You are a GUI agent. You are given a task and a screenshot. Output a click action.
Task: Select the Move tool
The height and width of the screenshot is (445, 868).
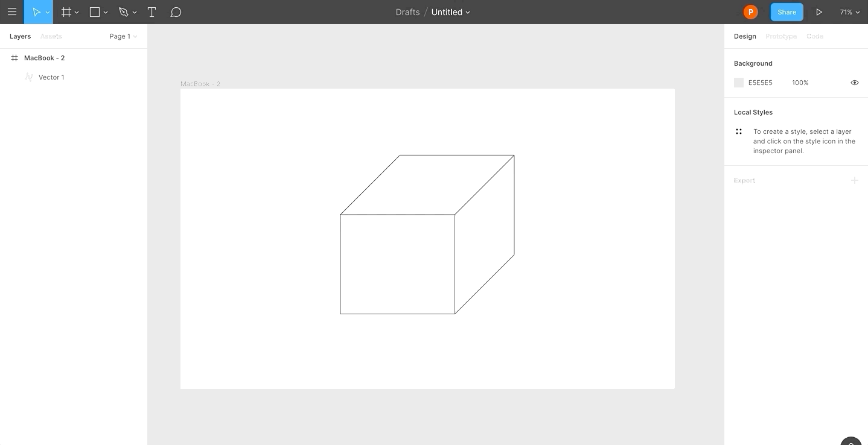point(36,12)
